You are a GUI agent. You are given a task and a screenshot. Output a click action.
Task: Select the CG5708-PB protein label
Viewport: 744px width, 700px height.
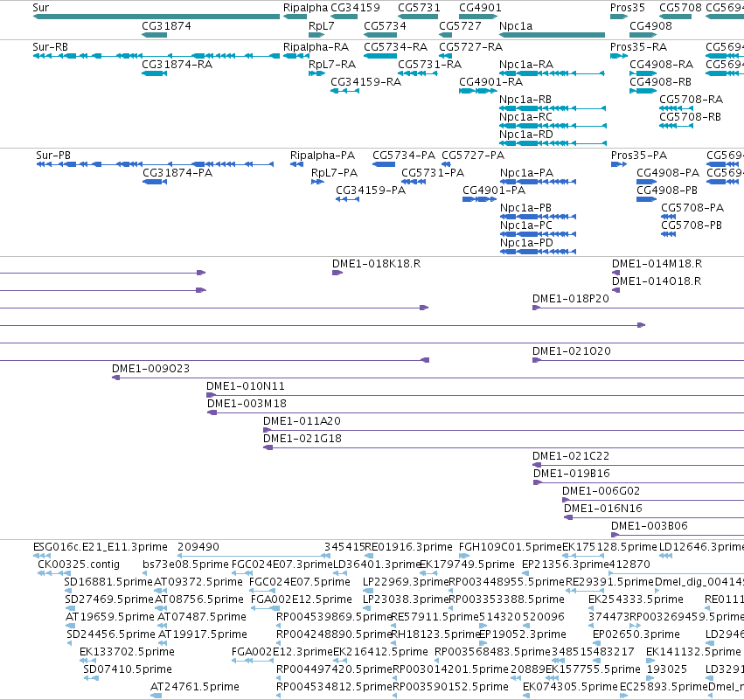(x=692, y=225)
